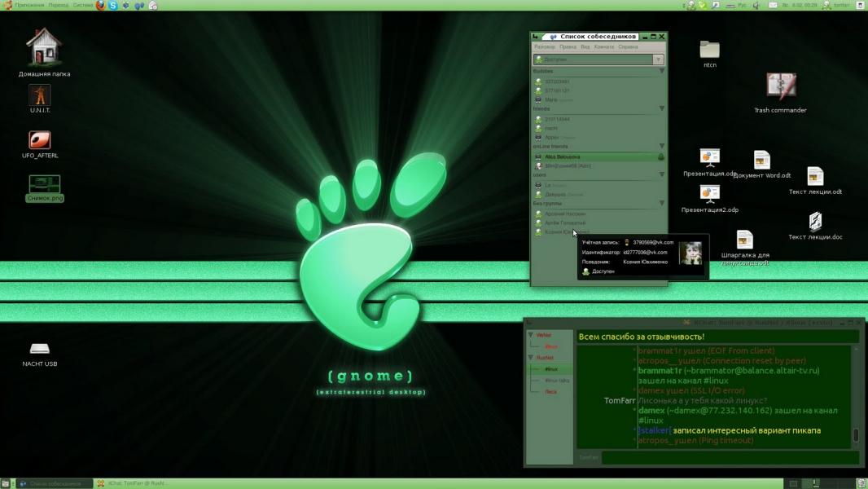Open the Вид menu in buddy list

[585, 47]
